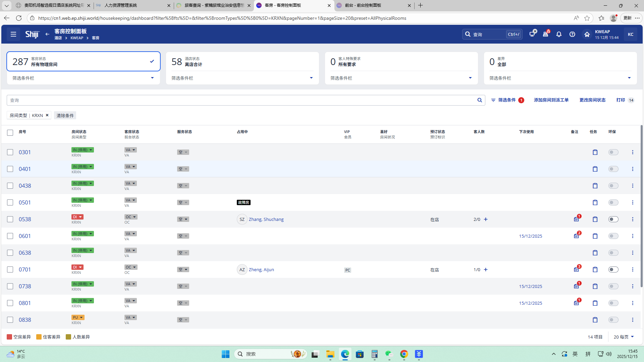Click the search magnifier in query bar
This screenshot has height=362, width=644.
(x=480, y=100)
